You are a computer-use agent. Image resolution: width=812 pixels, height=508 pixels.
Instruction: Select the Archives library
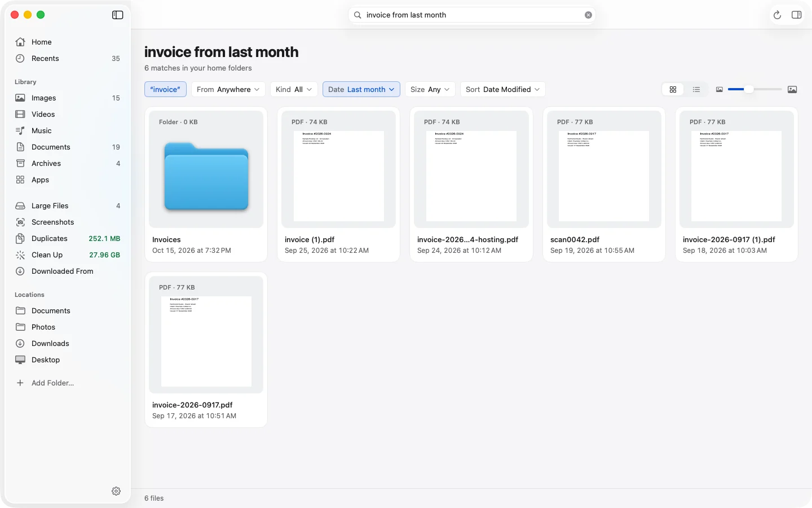click(x=68, y=163)
